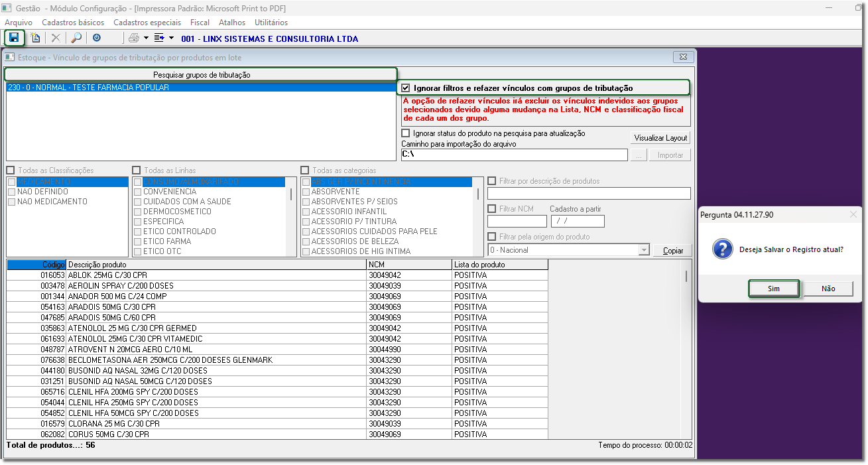Image resolution: width=868 pixels, height=465 pixels.
Task: Toggle Todas as categorias checkbox
Action: point(305,170)
